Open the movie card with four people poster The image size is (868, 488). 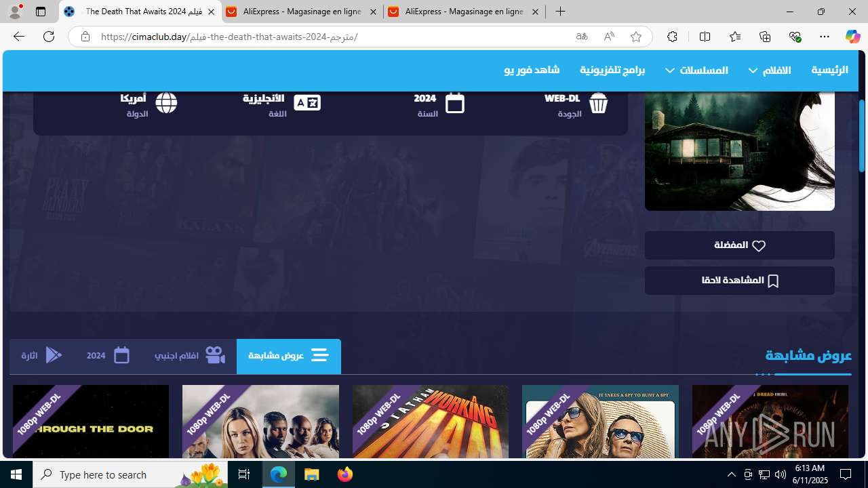[x=260, y=422]
